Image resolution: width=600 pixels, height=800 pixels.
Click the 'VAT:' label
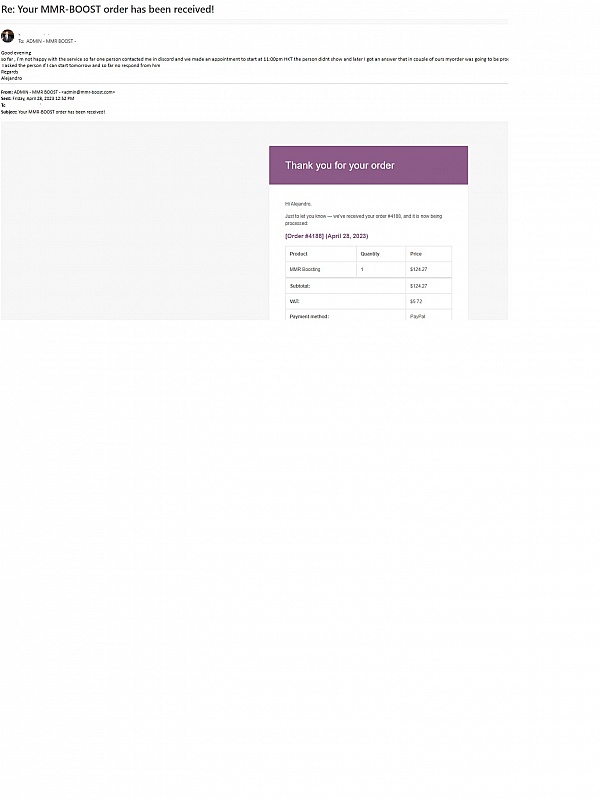294,301
